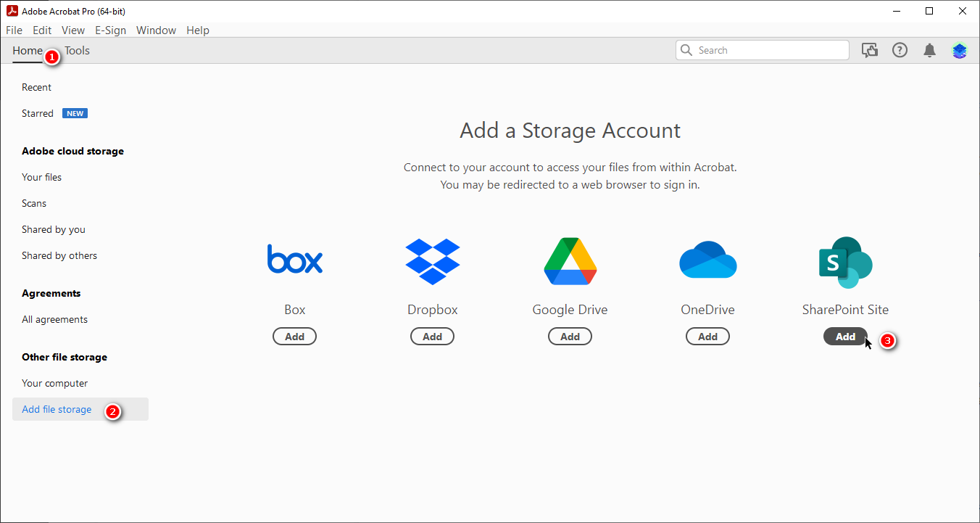Maximize the Acrobat window
The image size is (980, 523).
[929, 11]
